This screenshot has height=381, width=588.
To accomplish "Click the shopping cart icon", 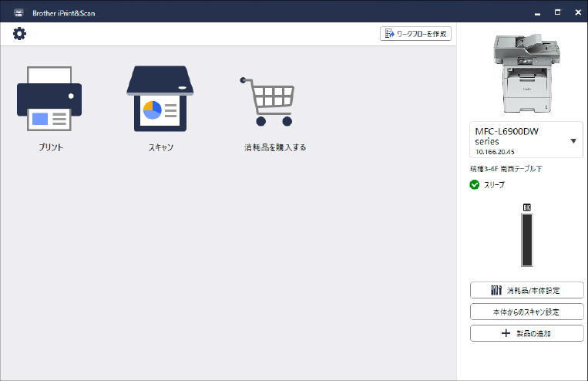I will pyautogui.click(x=267, y=102).
